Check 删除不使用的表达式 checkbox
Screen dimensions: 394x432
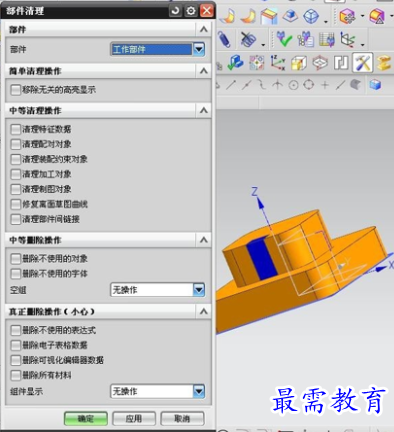pos(15,330)
